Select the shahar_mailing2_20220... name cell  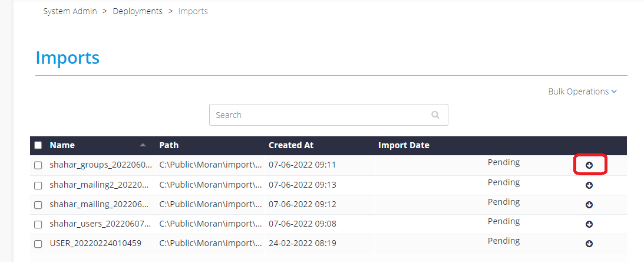pyautogui.click(x=99, y=185)
